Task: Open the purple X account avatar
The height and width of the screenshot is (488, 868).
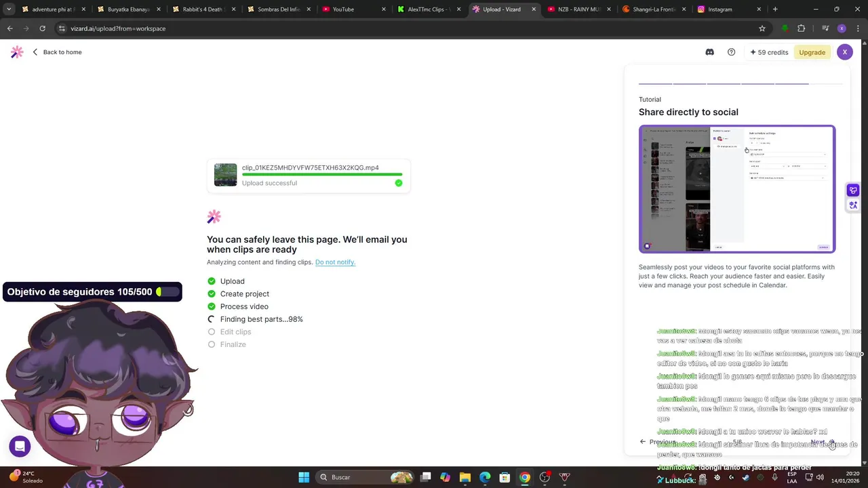Action: [844, 52]
